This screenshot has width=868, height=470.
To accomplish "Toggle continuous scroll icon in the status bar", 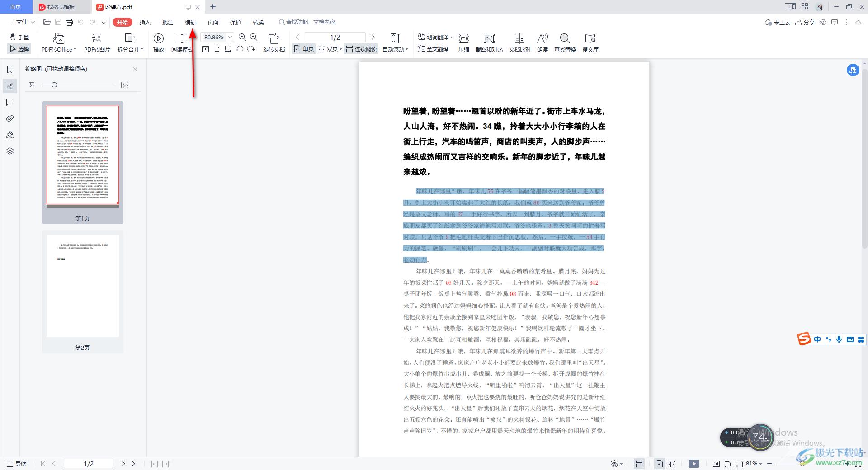I will pos(639,464).
